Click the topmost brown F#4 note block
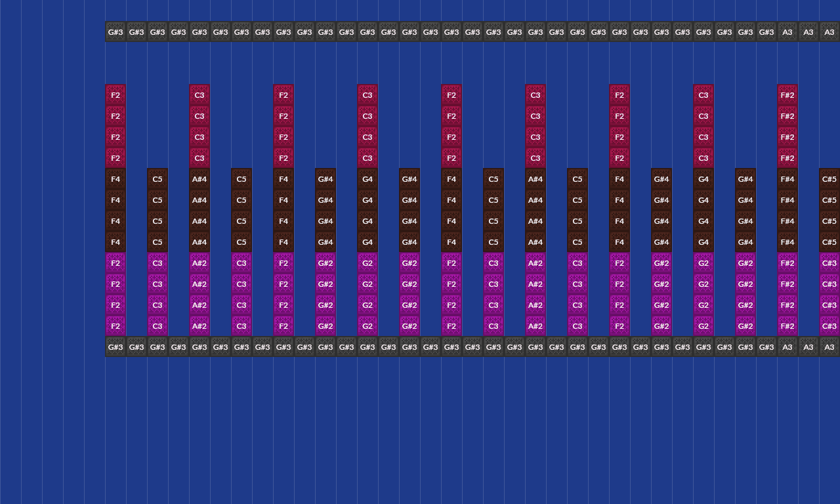Image resolution: width=840 pixels, height=504 pixels. click(787, 179)
